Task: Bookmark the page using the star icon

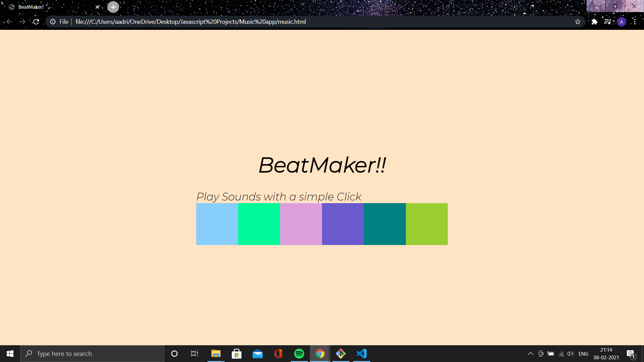Action: [x=578, y=21]
